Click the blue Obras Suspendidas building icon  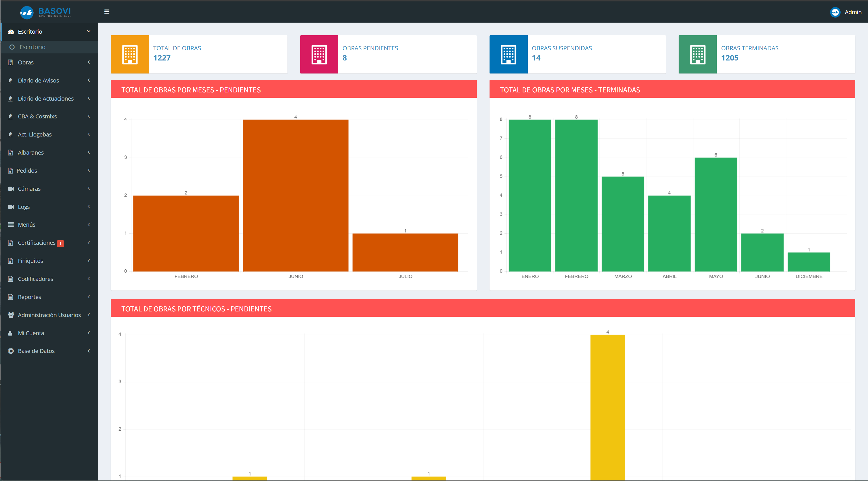pyautogui.click(x=508, y=54)
